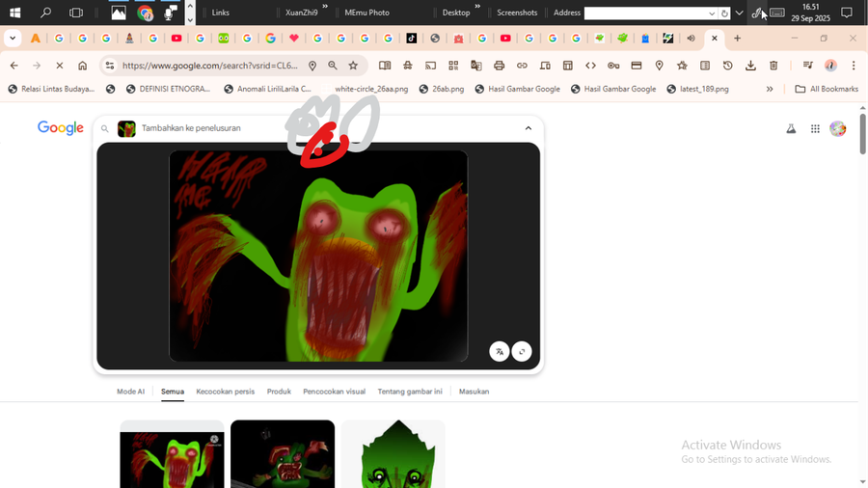
Task: Go back to the previous page
Action: click(x=14, y=66)
